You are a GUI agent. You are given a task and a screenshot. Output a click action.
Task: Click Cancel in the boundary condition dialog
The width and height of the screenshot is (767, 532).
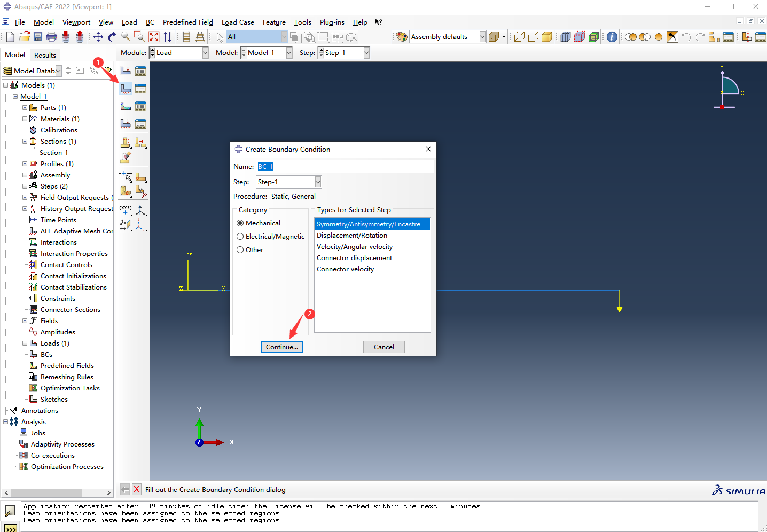pos(384,347)
